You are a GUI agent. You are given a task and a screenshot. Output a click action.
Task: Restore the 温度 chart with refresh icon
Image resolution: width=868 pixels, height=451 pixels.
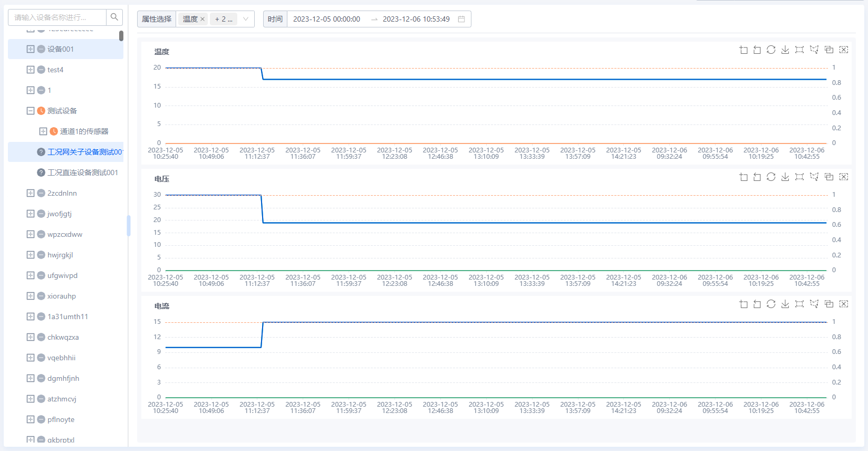(771, 50)
